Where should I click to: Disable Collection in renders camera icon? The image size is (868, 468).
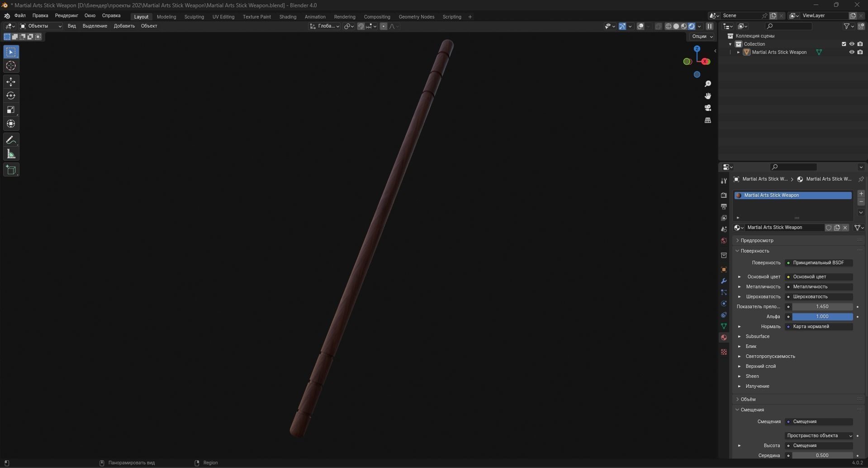click(x=860, y=44)
